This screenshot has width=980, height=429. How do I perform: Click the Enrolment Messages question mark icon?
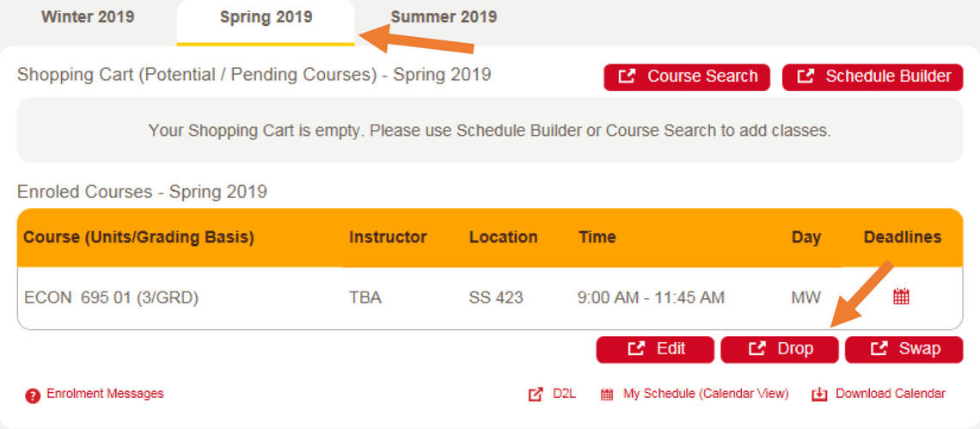click(x=33, y=395)
